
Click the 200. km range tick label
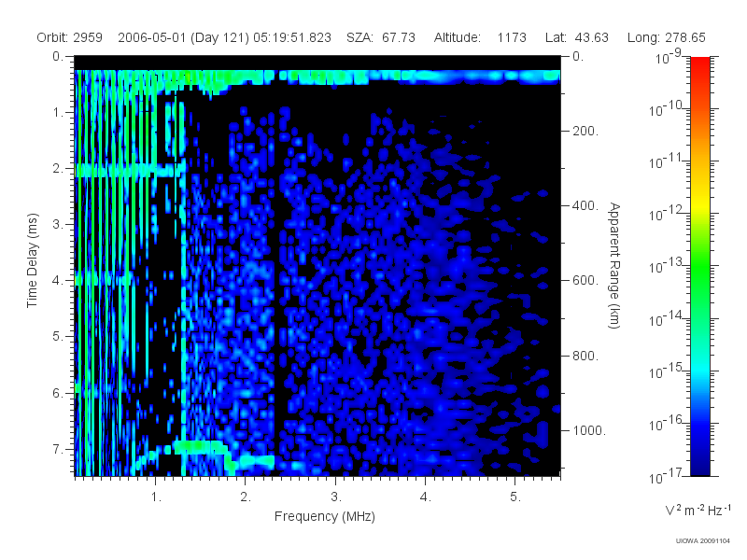pos(585,131)
